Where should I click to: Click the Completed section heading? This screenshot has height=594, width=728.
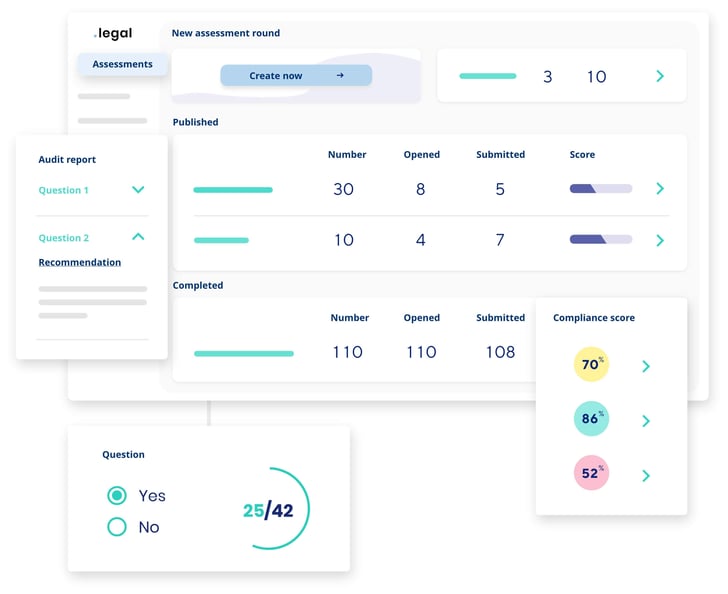pyautogui.click(x=198, y=285)
